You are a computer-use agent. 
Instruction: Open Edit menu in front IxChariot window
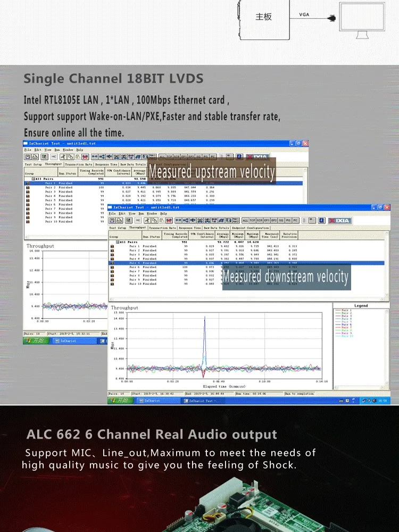[x=122, y=213]
